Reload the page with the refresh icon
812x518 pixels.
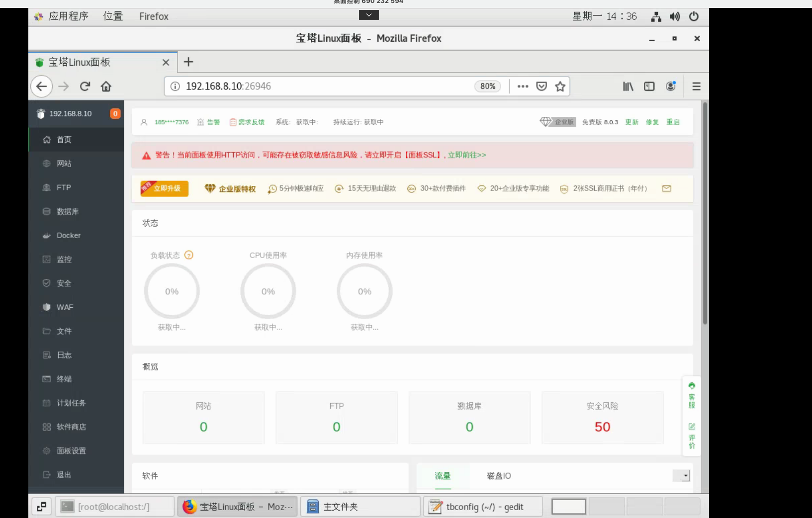[x=85, y=86]
